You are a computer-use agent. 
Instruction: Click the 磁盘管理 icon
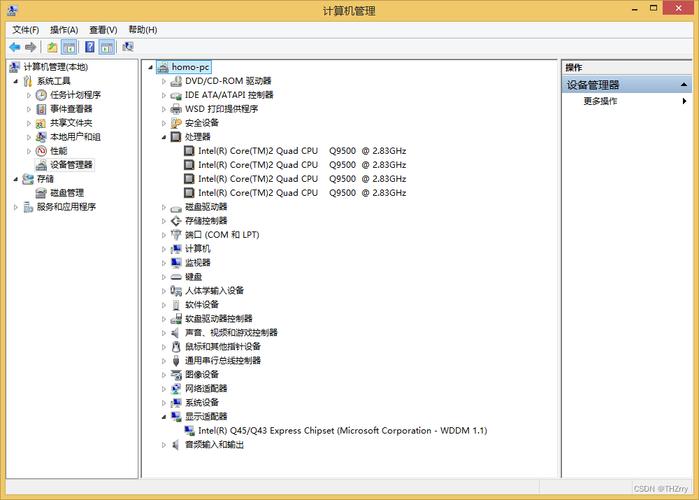(x=41, y=193)
